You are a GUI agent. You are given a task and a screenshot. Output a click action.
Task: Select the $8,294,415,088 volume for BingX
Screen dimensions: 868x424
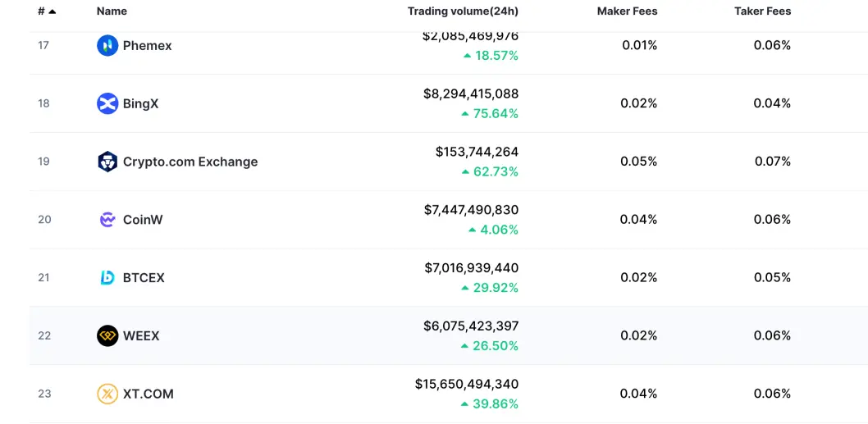click(x=471, y=93)
